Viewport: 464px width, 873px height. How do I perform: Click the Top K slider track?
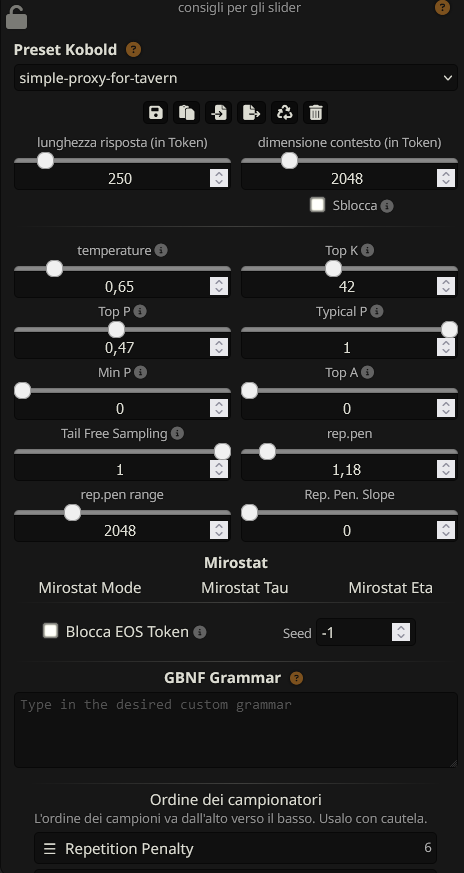tap(349, 269)
